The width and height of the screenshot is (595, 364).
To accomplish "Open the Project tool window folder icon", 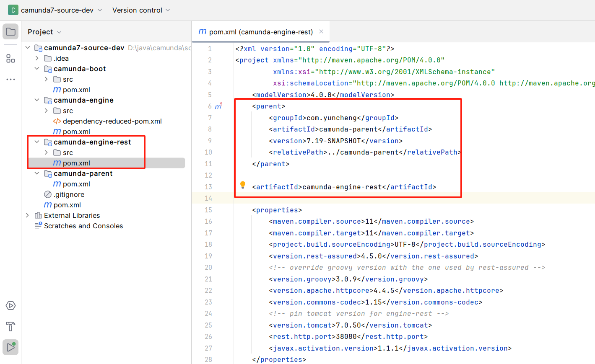I will pos(10,32).
